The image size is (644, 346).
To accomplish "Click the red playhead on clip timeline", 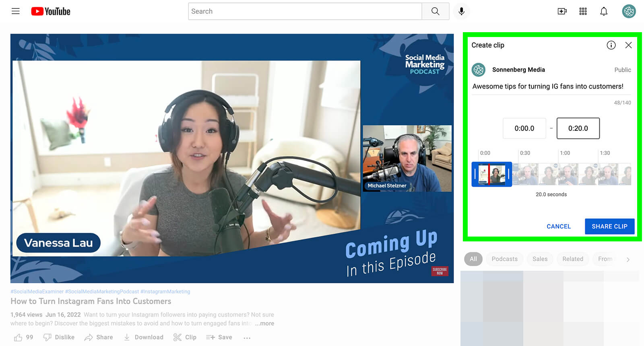I will pyautogui.click(x=489, y=174).
